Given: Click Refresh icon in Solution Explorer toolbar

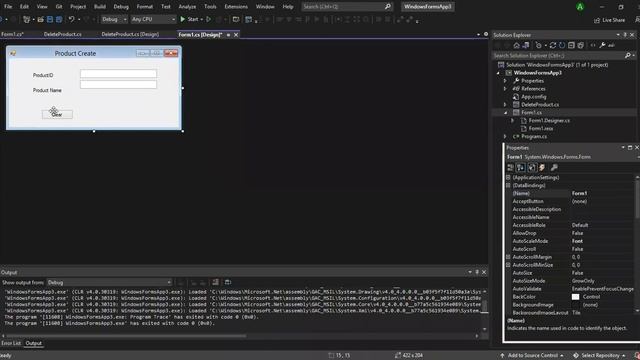Looking at the screenshot, I should (x=562, y=45).
